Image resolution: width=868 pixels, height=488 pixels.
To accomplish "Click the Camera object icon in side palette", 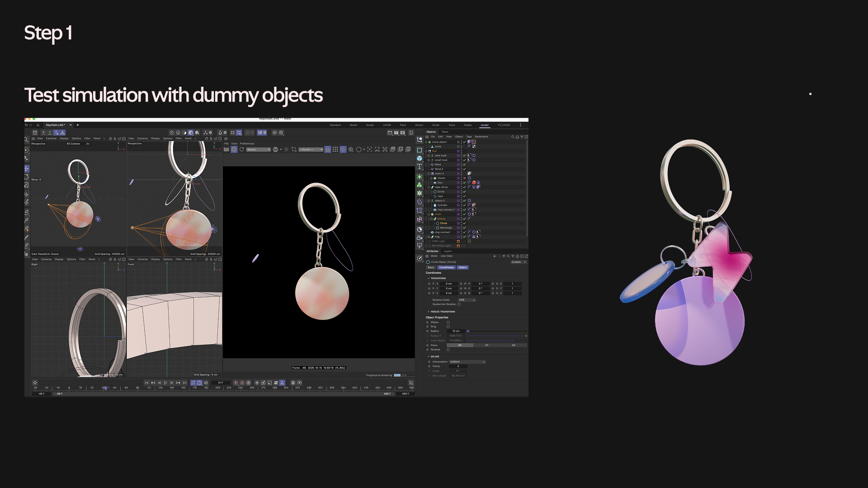I will [x=420, y=238].
